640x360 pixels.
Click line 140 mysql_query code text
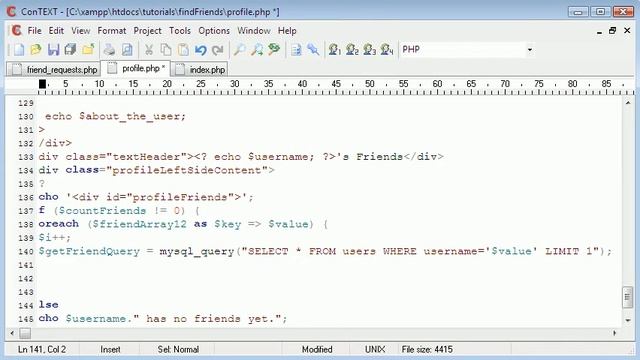325,251
